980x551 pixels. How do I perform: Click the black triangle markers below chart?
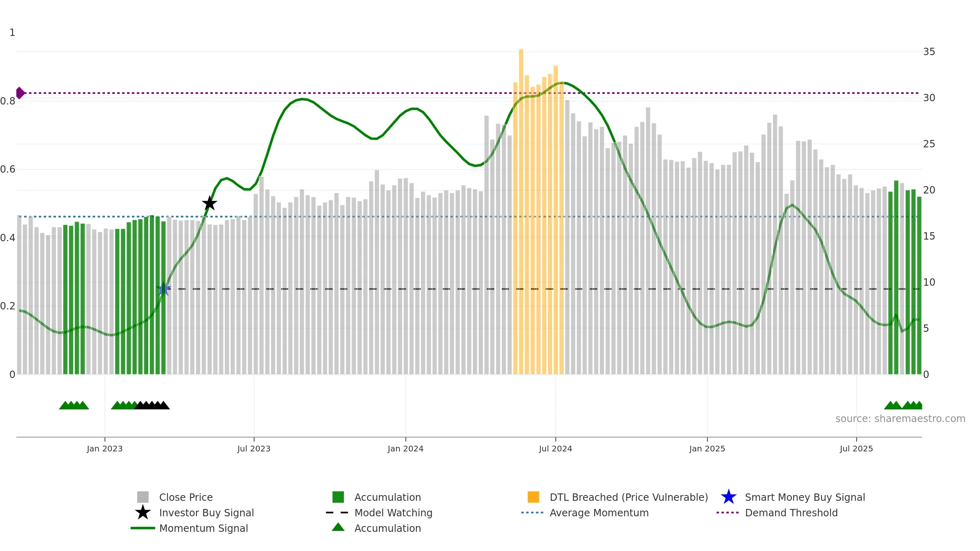tap(152, 405)
